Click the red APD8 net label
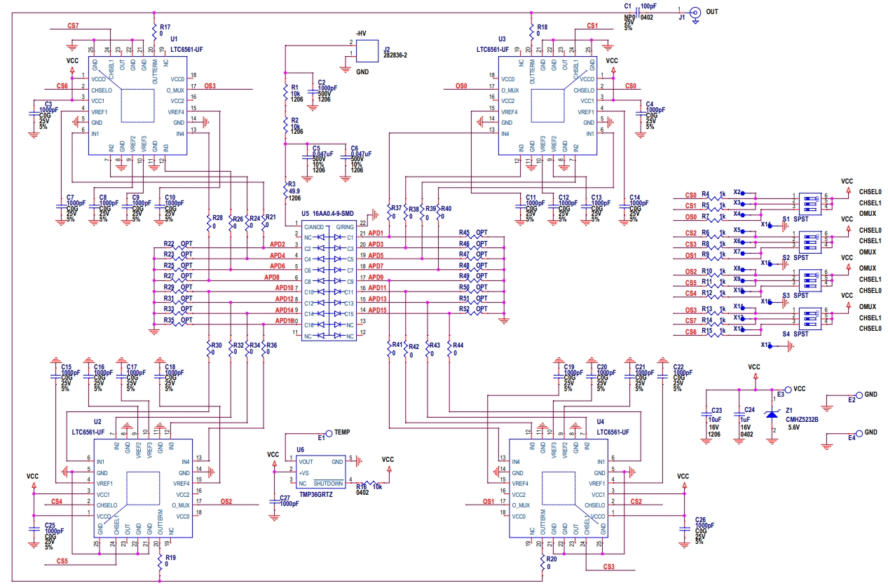This screenshot has width=888, height=588. pos(272,278)
